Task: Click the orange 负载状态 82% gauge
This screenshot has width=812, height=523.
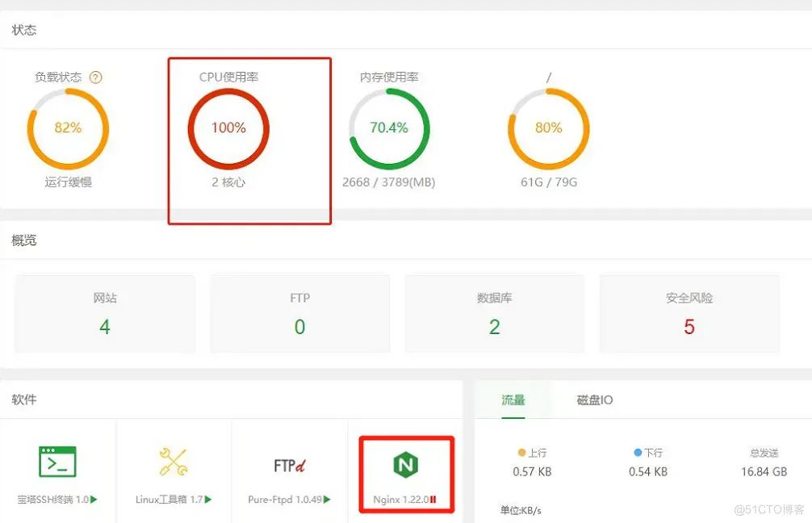Action: 68,128
